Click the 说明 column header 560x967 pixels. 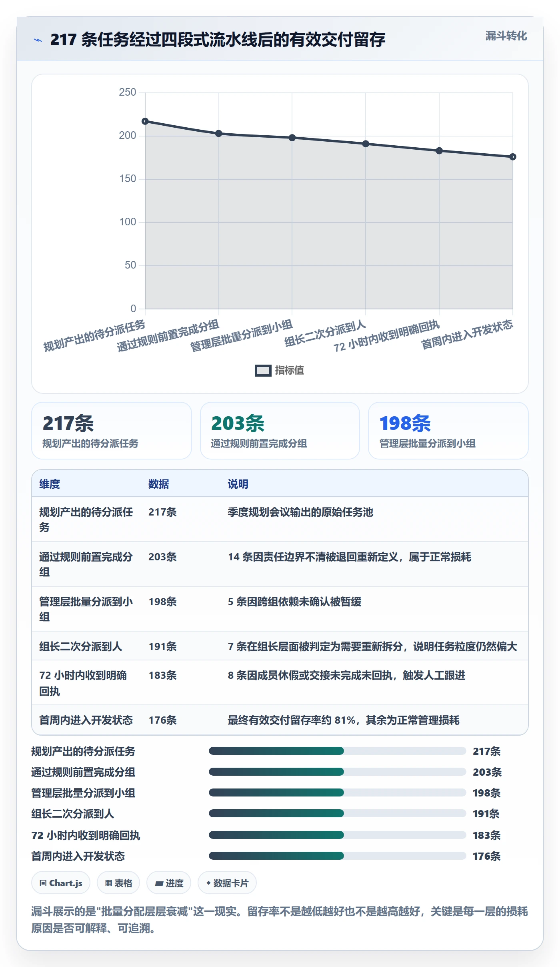pos(238,484)
